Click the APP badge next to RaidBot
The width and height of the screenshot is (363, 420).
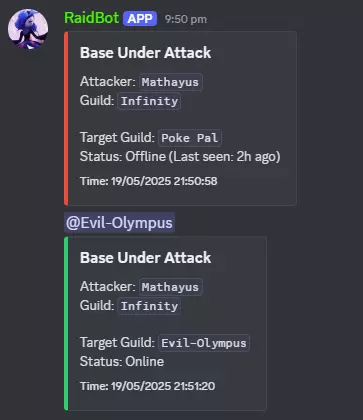tap(140, 19)
